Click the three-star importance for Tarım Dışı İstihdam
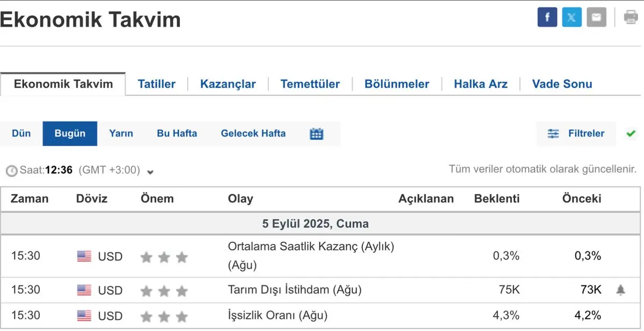The width and height of the screenshot is (644, 331). pyautogui.click(x=164, y=291)
